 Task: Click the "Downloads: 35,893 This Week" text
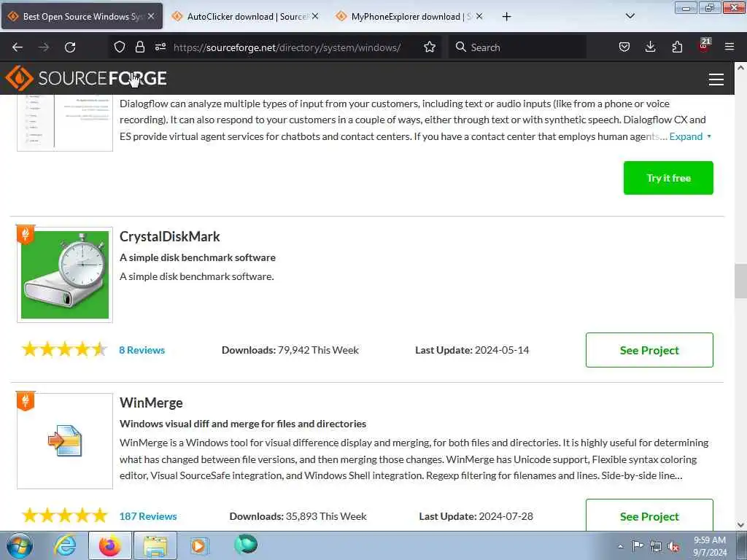pos(298,516)
